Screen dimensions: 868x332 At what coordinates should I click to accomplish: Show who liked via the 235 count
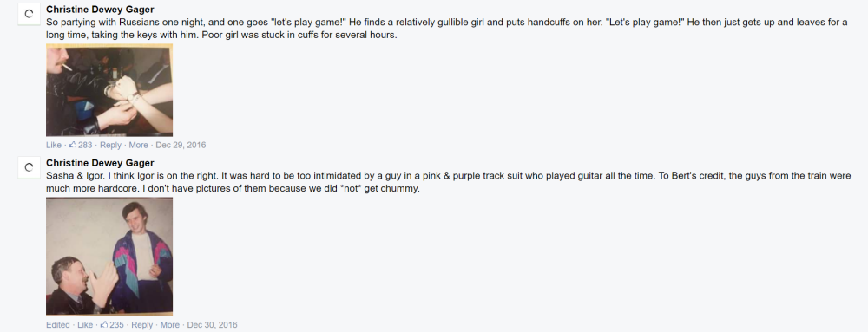[x=117, y=324]
